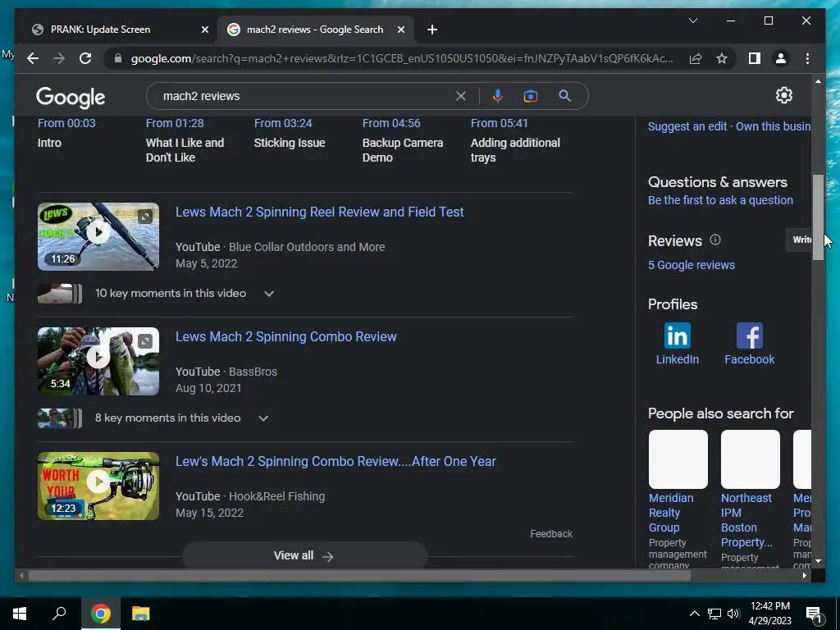Viewport: 840px width, 630px height.
Task: Start voice search with microphone
Action: pyautogui.click(x=497, y=96)
